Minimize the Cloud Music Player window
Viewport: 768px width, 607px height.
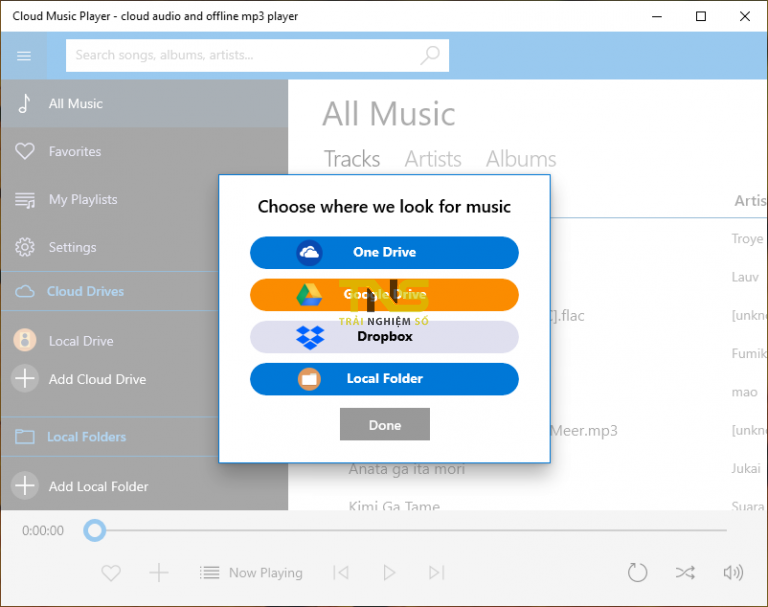(x=657, y=16)
